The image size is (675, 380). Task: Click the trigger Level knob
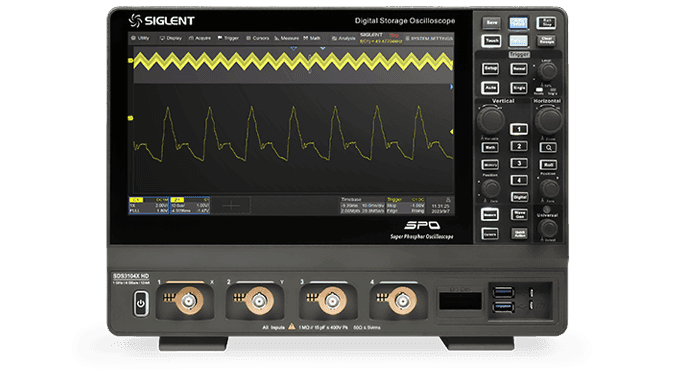(x=547, y=71)
